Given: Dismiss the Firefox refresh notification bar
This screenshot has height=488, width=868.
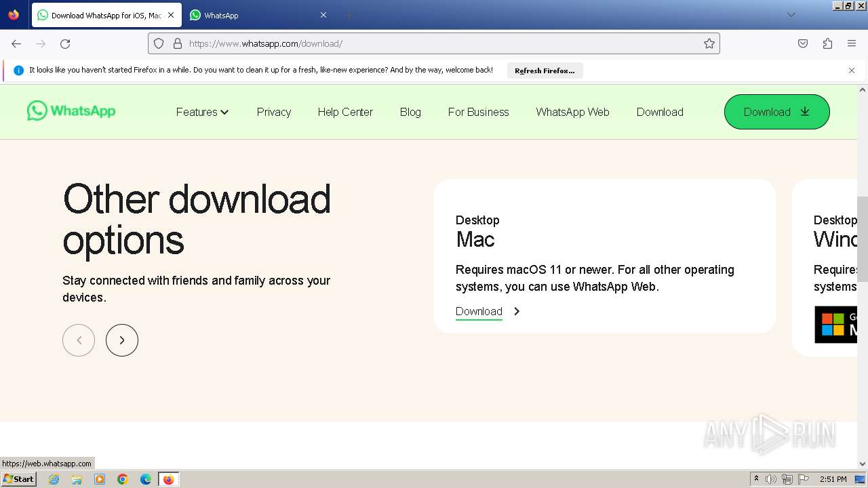Looking at the screenshot, I should (852, 70).
